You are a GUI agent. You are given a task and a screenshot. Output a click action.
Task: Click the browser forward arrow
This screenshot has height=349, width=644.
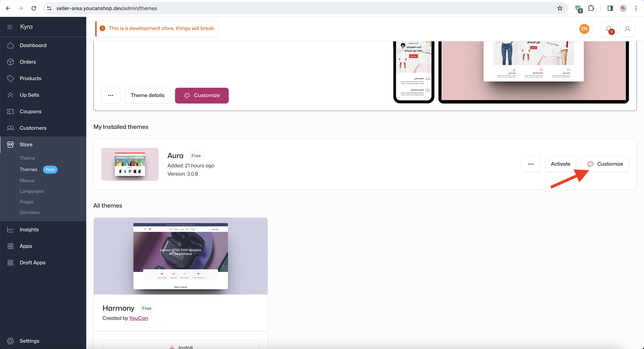21,8
